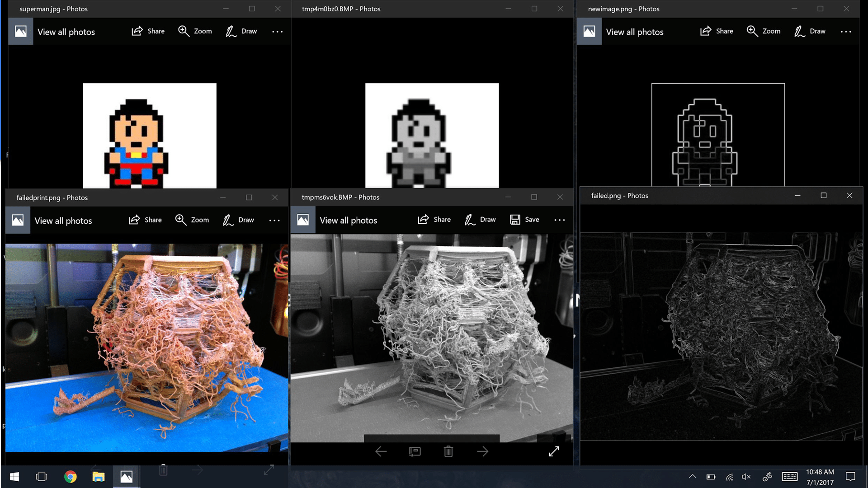Click the View all photos label in failedprint.png window

pyautogui.click(x=63, y=221)
